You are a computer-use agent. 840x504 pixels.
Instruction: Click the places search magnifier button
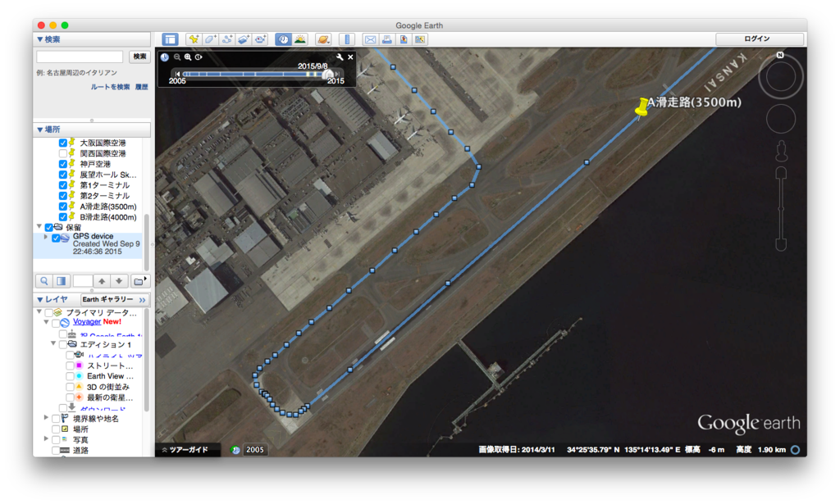tap(44, 281)
